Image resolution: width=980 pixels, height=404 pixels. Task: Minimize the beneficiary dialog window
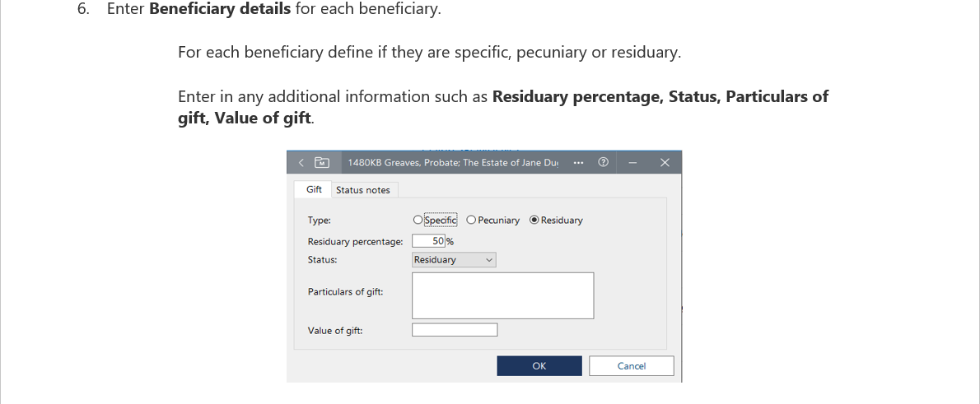tap(632, 163)
